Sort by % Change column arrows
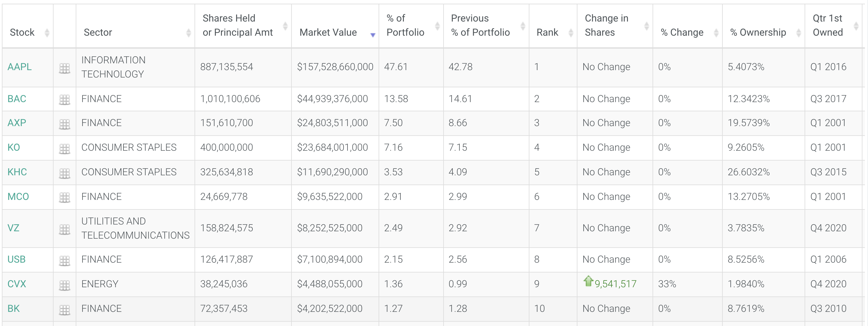This screenshot has height=326, width=868. [716, 33]
